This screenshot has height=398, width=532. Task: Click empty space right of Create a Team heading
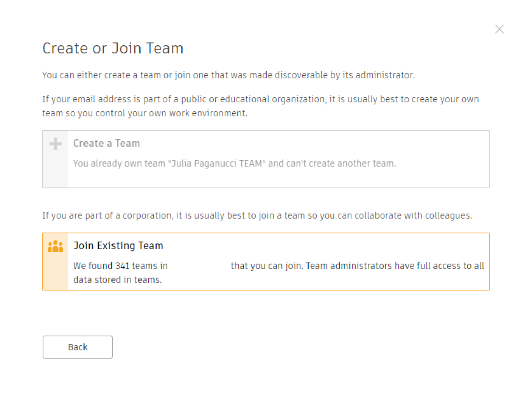pyautogui.click(x=305, y=143)
